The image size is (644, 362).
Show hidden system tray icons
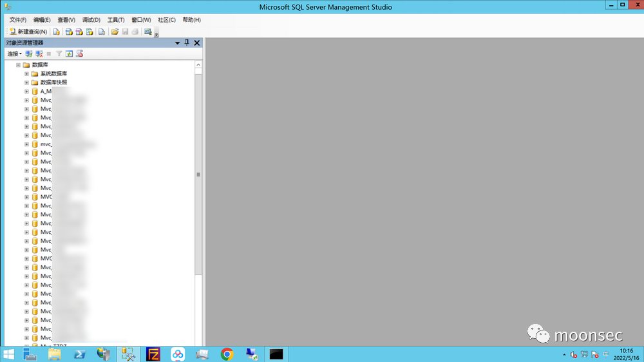[564, 355]
